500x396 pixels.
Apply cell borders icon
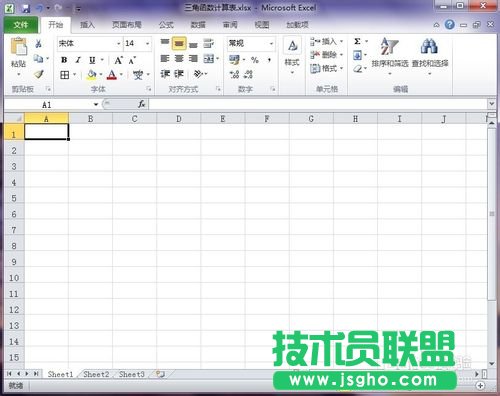(65, 75)
